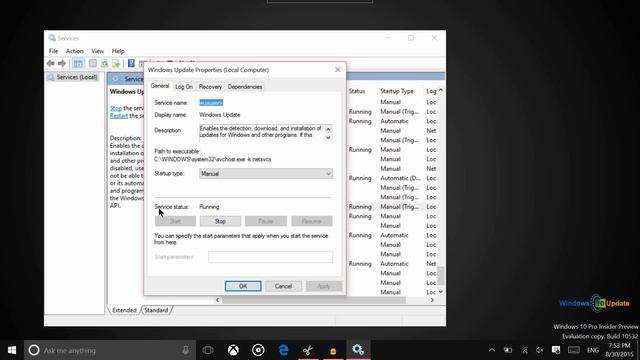The image size is (640, 360).
Task: Sort by the Status column header
Action: [357, 91]
